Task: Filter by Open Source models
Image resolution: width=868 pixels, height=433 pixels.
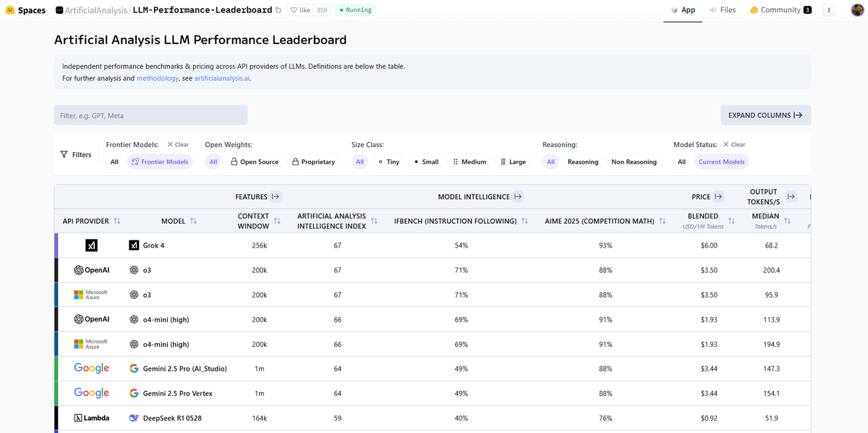Action: point(255,161)
